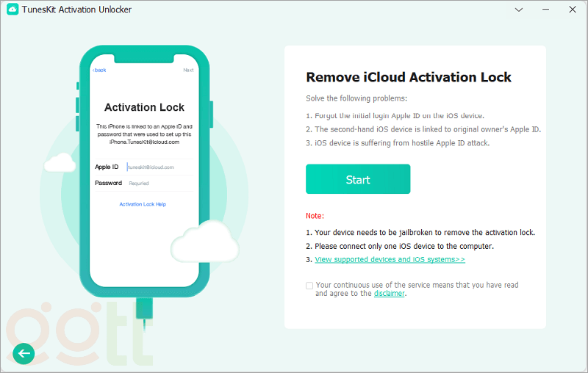Click Next on the phone illustration screen
This screenshot has height=373, width=588.
pos(188,70)
